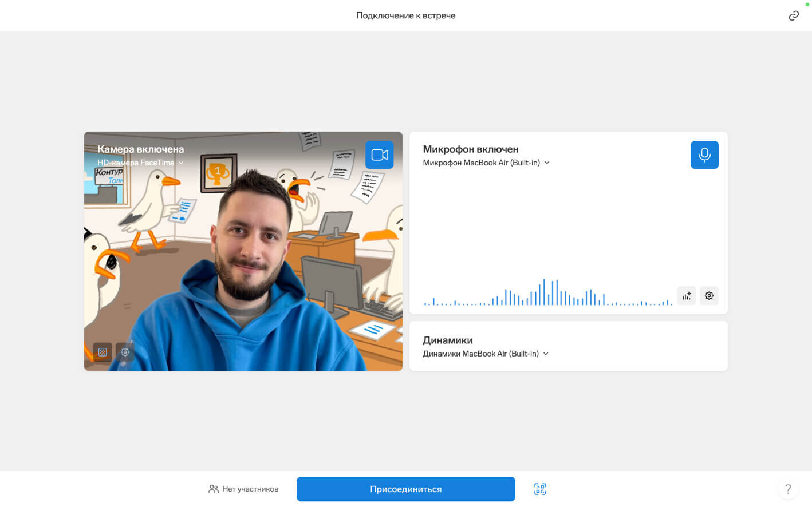This screenshot has width=812, height=507.
Task: Open the virtual background picker icon
Action: (x=103, y=352)
